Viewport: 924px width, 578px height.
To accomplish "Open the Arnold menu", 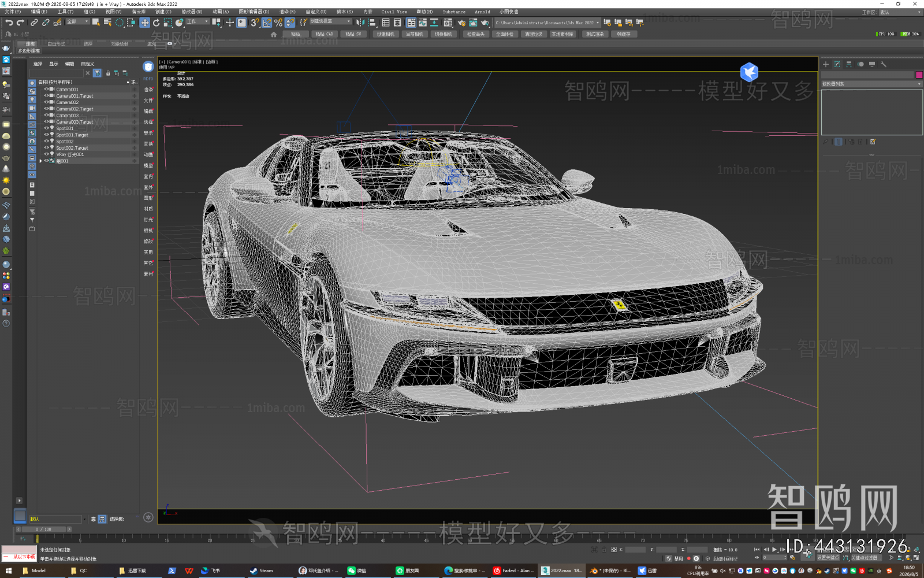I will point(482,12).
